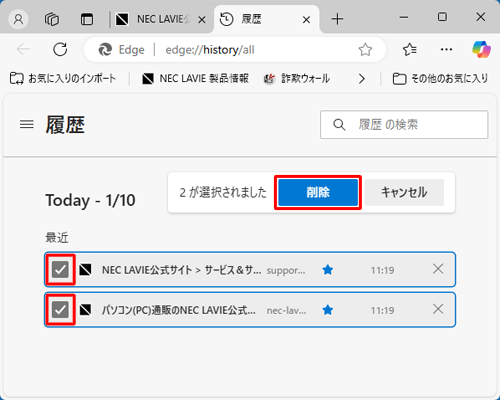
Task: Open the profile icon in title bar
Action: [18, 19]
